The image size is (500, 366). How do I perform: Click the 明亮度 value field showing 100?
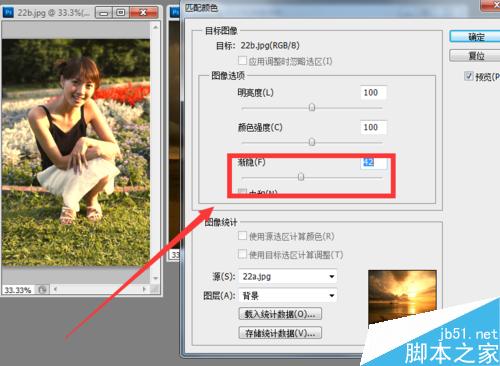(373, 92)
